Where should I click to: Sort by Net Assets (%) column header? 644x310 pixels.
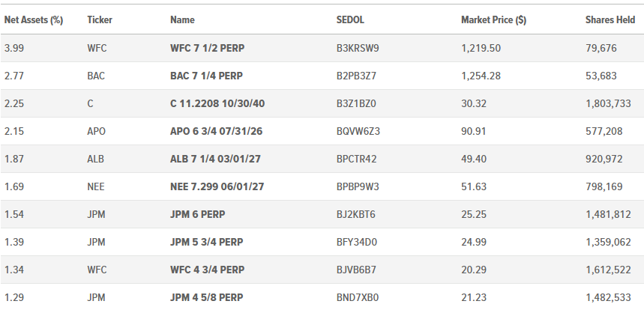pyautogui.click(x=34, y=20)
